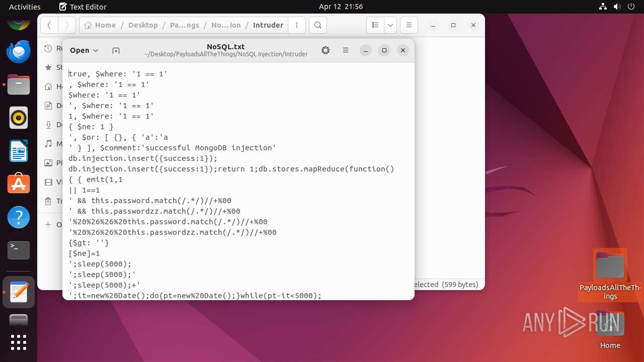Screen dimensions: 644x362
Task: Expand view options dropdown in Files
Action: click(390, 25)
